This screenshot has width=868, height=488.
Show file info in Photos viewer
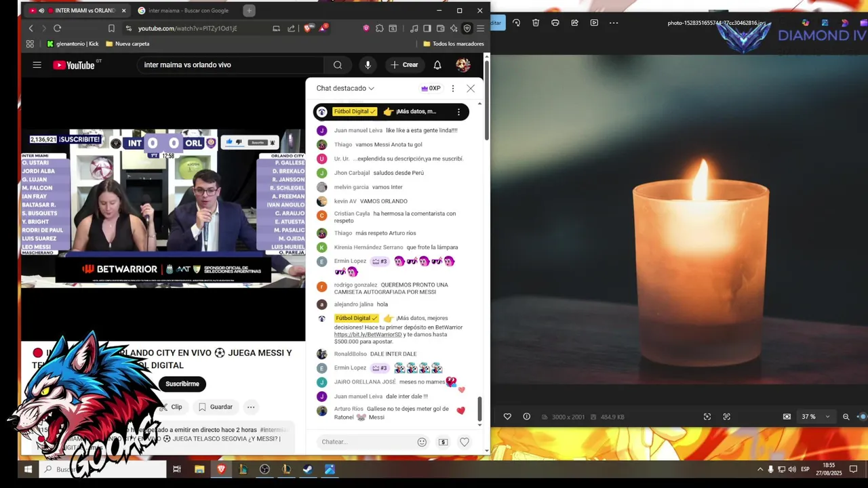526,417
